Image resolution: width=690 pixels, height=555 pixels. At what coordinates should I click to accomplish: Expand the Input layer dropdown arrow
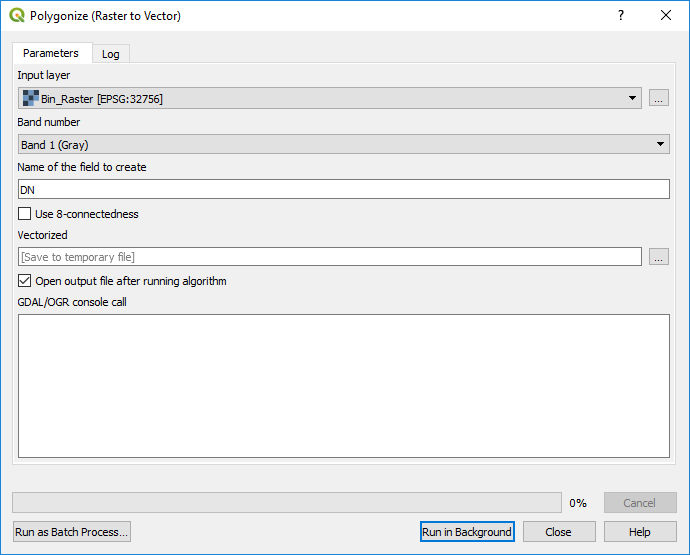point(632,98)
